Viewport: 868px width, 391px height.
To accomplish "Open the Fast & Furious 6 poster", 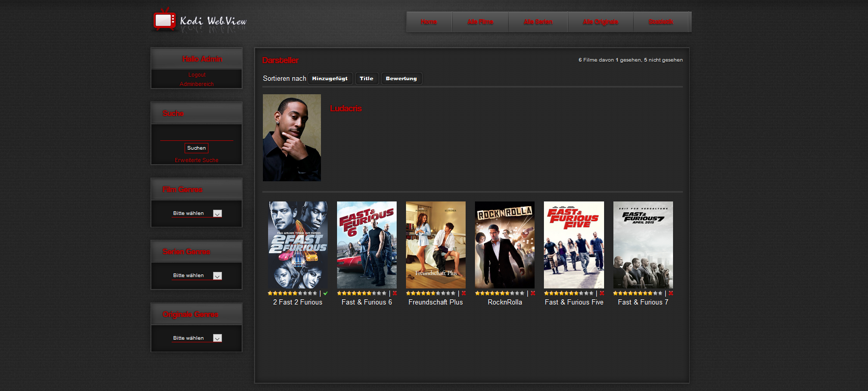I will tap(367, 245).
